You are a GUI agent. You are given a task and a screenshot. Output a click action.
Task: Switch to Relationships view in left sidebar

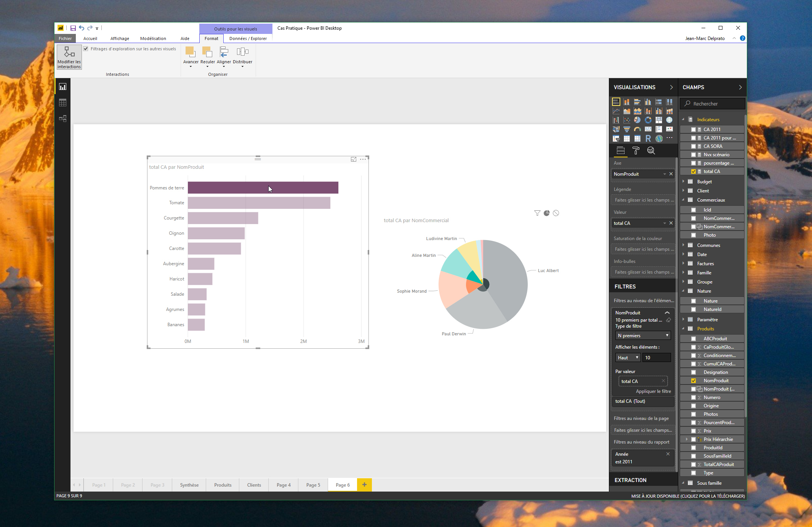pyautogui.click(x=62, y=119)
